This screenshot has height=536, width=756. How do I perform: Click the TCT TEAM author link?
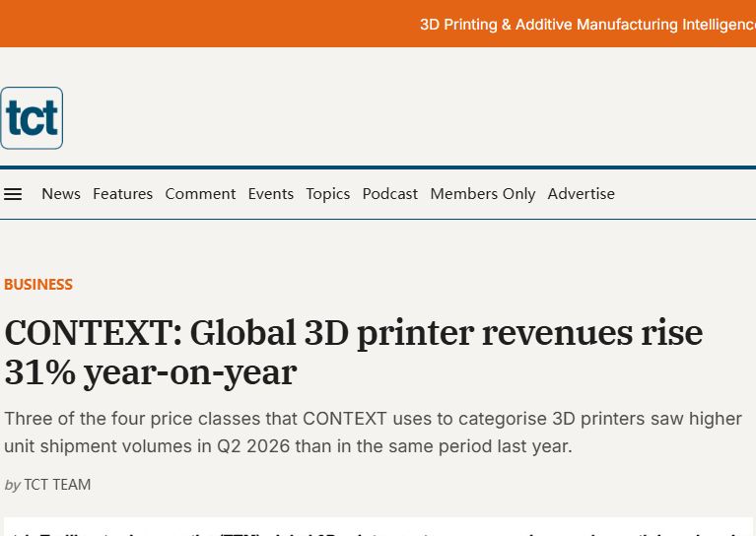pos(57,485)
